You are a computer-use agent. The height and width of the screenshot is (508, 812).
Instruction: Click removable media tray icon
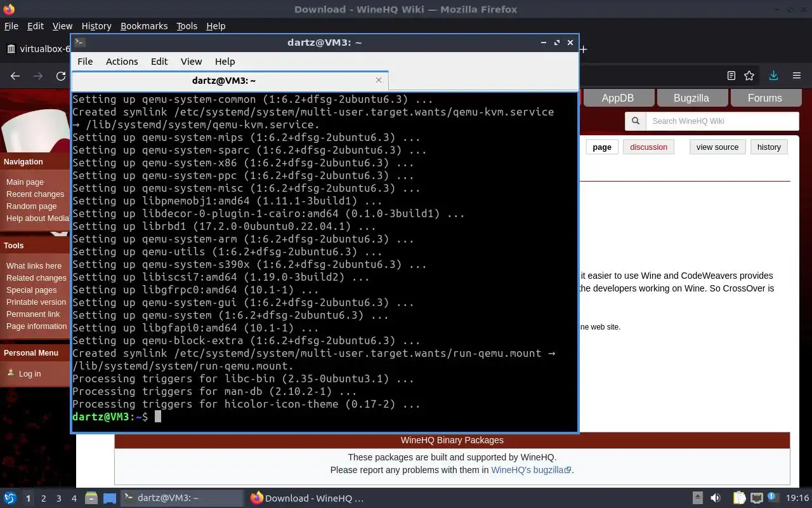pyautogui.click(x=697, y=498)
